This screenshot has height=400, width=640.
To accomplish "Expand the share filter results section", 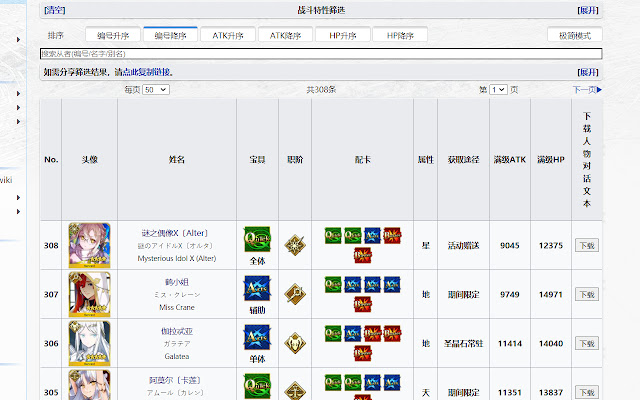I will tap(588, 72).
